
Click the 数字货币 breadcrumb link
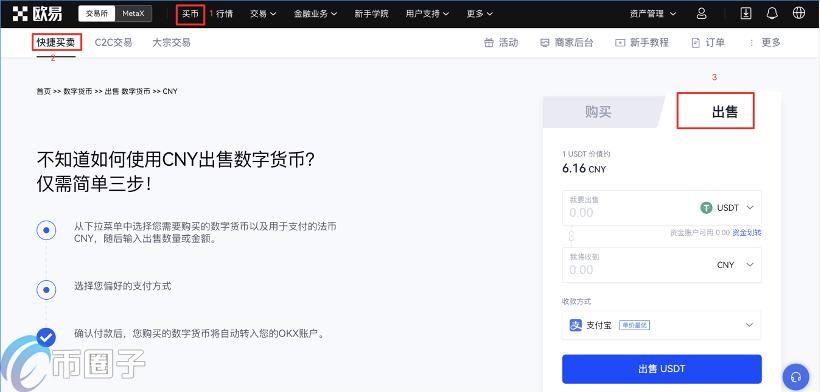click(78, 91)
